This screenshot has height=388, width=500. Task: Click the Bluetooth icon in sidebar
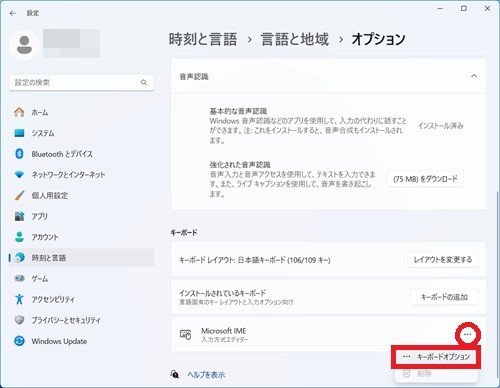19,154
